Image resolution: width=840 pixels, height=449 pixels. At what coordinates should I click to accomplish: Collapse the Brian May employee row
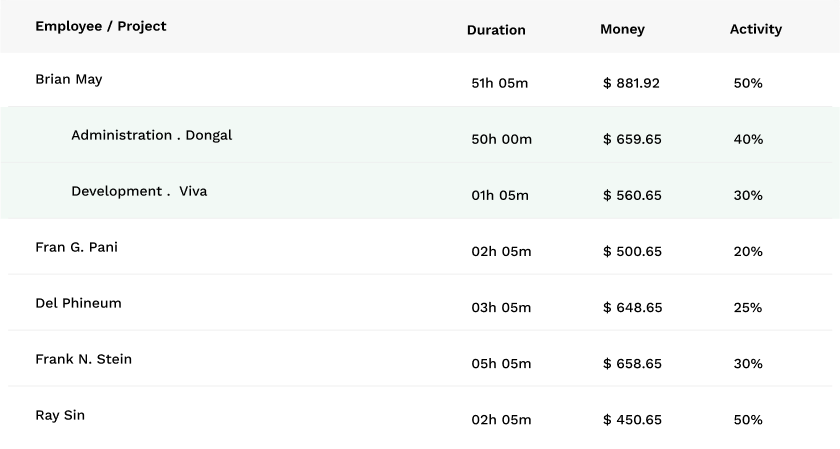point(69,80)
